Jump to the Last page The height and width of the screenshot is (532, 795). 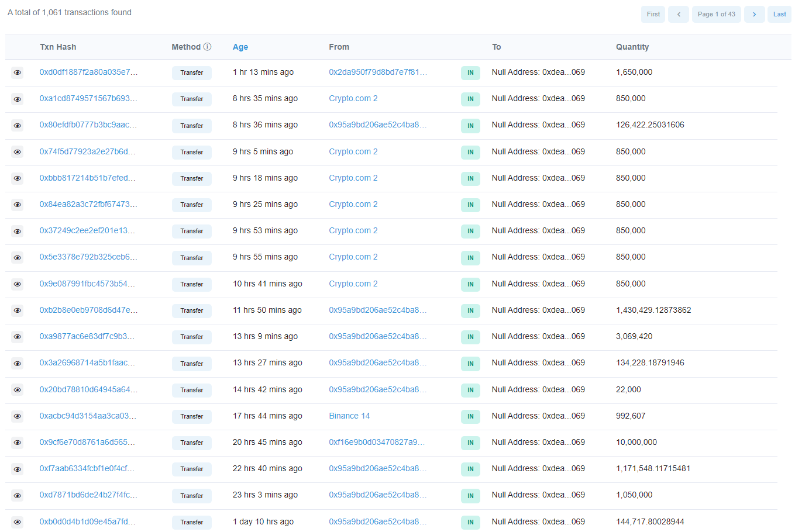coord(779,14)
